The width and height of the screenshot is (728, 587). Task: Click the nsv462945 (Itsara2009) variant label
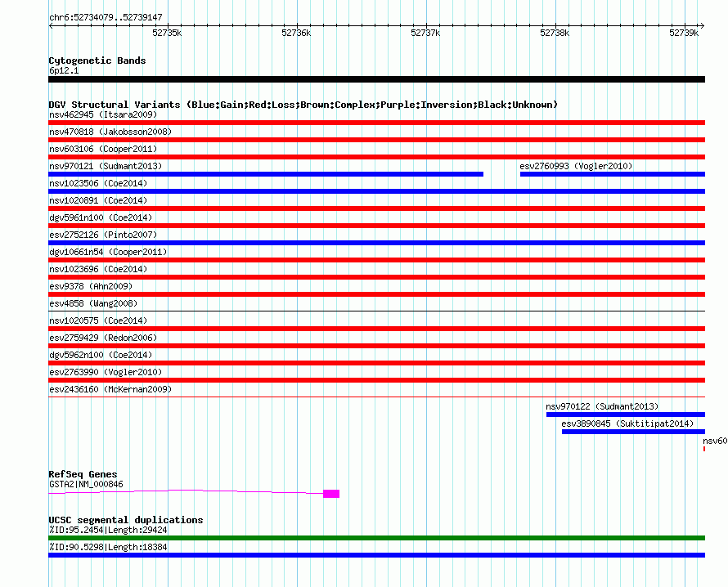click(103, 114)
